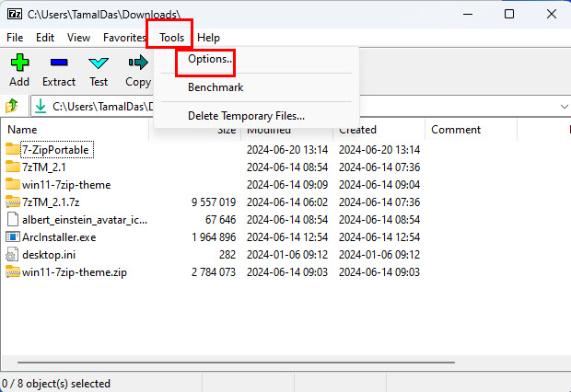Select the 7zTM_2.1 folder icon
Screen dimensions: 571x392
point(12,167)
